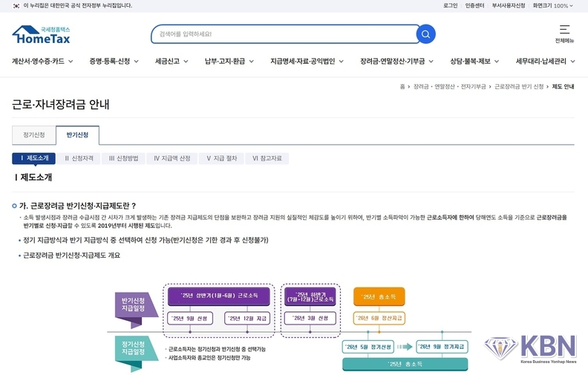Show the Ⅵ 참고자료 section
Screen dimensions: 588x375
click(x=267, y=158)
